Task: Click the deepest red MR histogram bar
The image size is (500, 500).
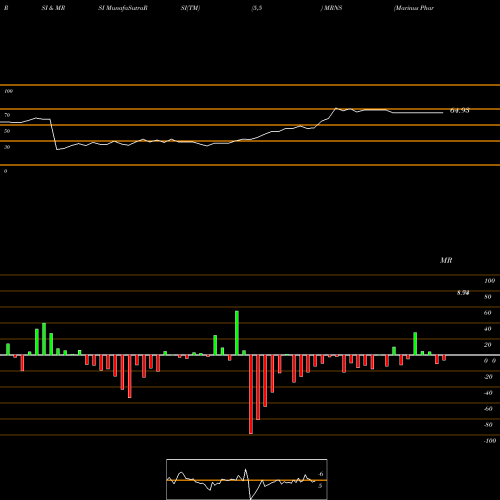Action: pos(251,394)
